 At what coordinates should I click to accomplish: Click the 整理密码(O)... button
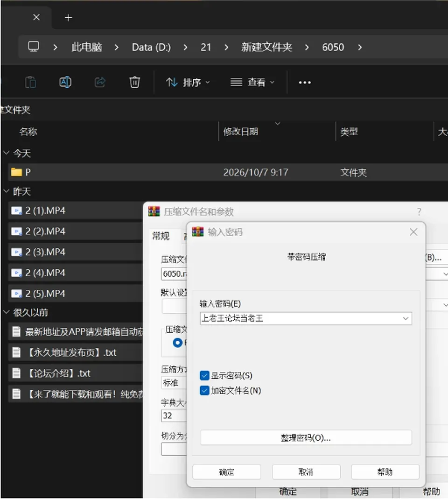click(x=306, y=438)
